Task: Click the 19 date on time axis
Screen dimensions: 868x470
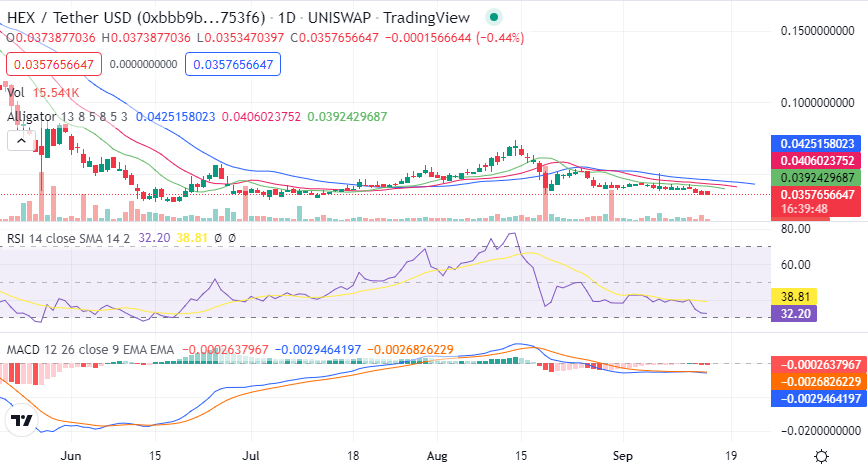Action: (x=731, y=456)
